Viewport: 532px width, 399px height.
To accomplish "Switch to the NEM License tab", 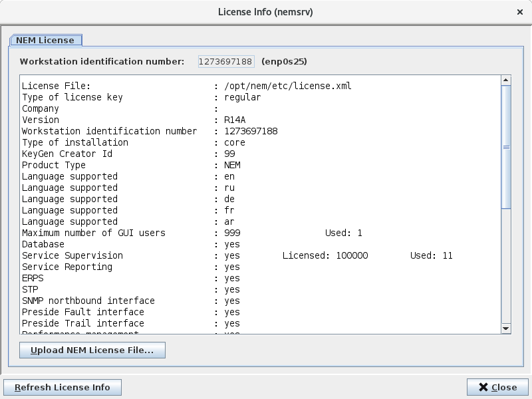I will click(46, 40).
